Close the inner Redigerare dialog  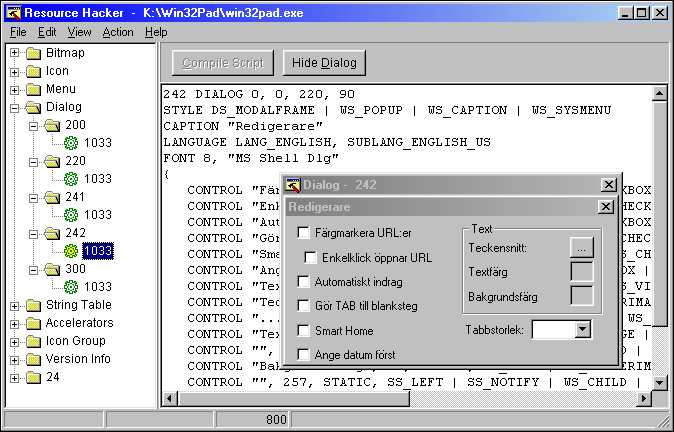605,207
